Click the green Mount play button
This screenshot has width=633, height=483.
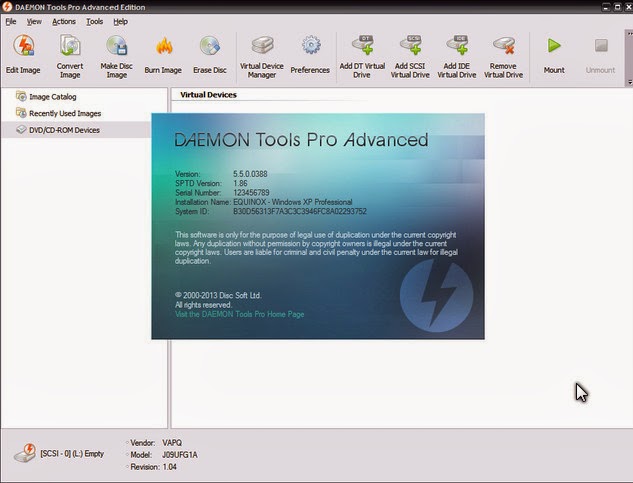[x=554, y=45]
